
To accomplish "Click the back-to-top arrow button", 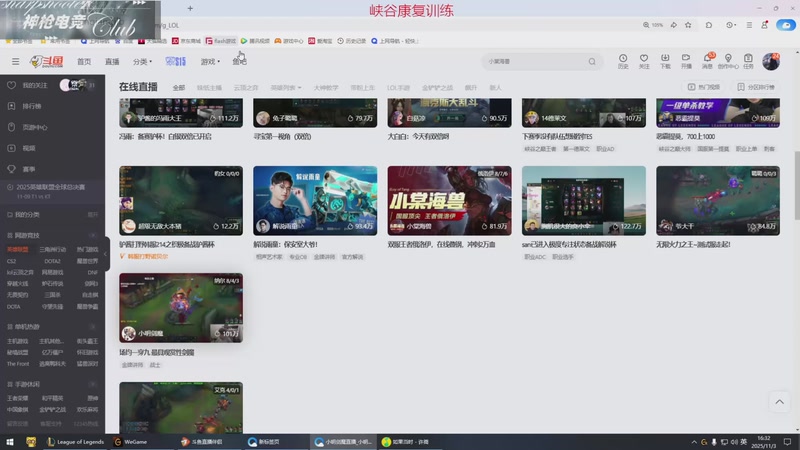I will coord(780,402).
